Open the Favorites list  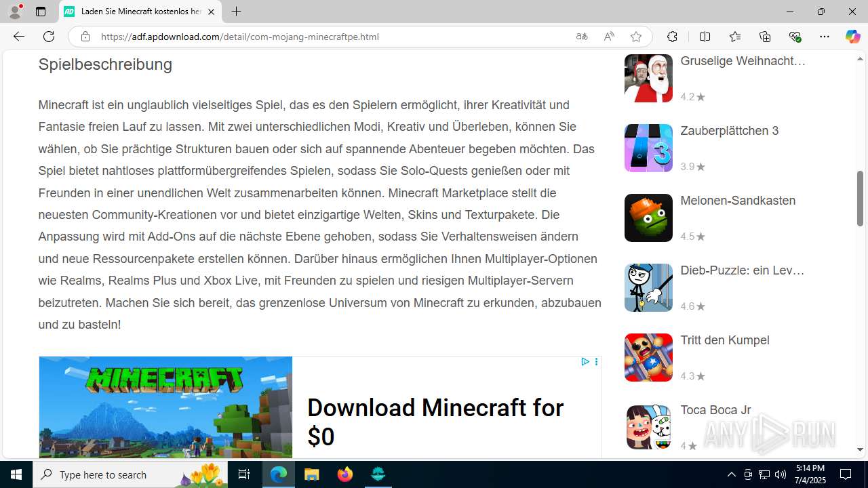(735, 37)
